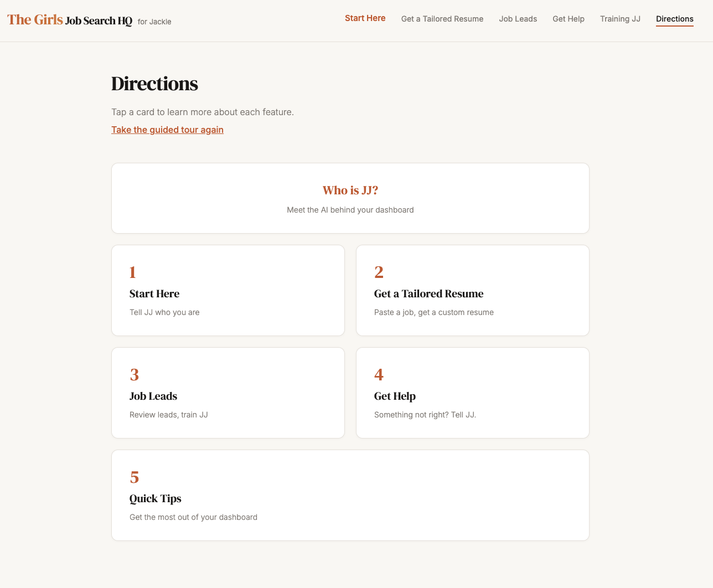Select Training JJ from the navigation bar
This screenshot has width=713, height=588.
pos(619,19)
